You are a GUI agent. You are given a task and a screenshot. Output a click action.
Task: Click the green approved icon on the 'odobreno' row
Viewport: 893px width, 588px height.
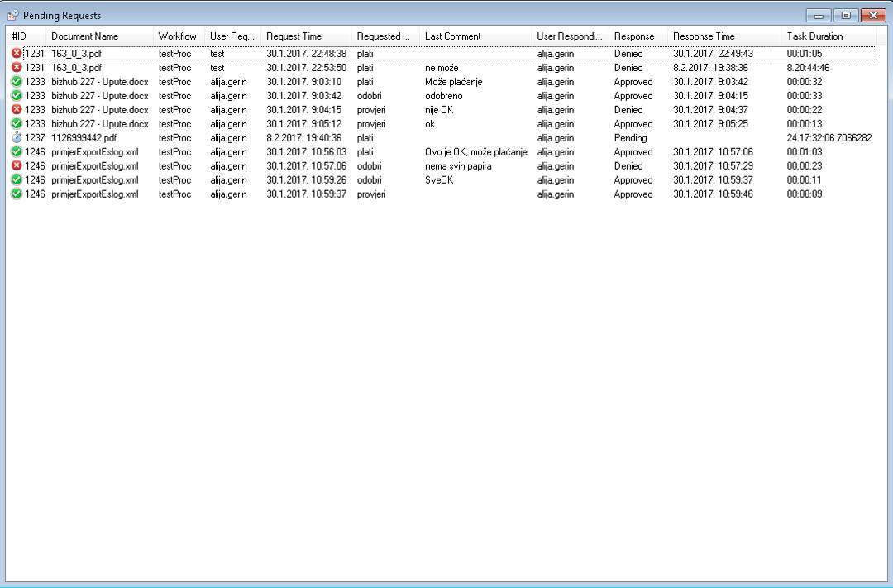[17, 96]
